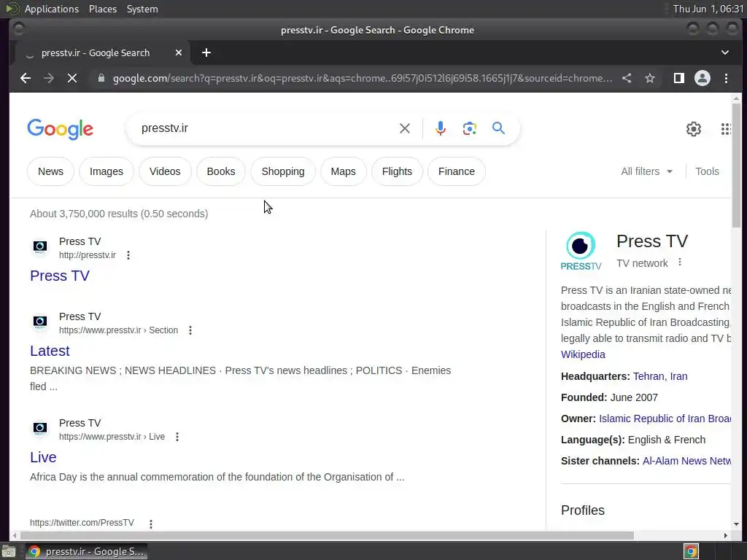This screenshot has width=747, height=560.
Task: Filter results by Finance
Action: tap(457, 171)
